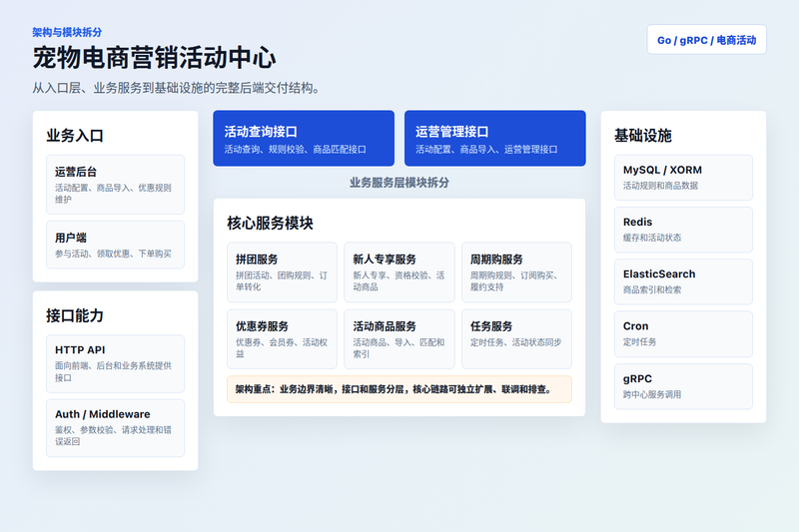Open the 用户端 entry card
Viewport: 799px width, 532px height.
point(115,245)
